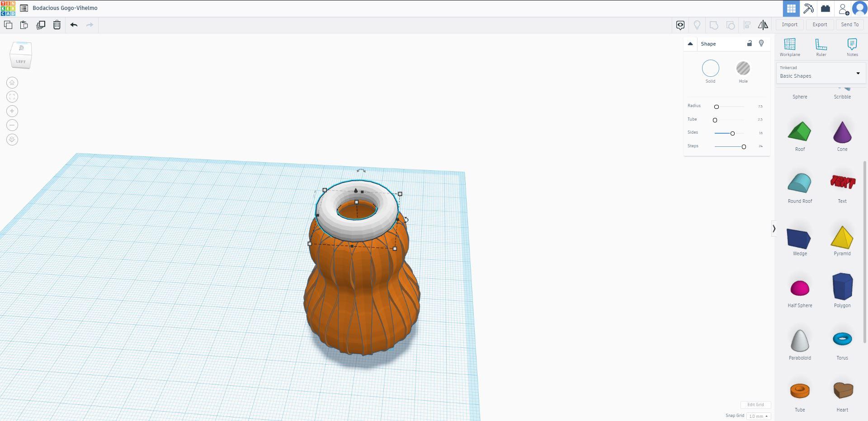Screen dimensions: 868x421
Task: Click the Tinkercad logo icon
Action: [8, 8]
